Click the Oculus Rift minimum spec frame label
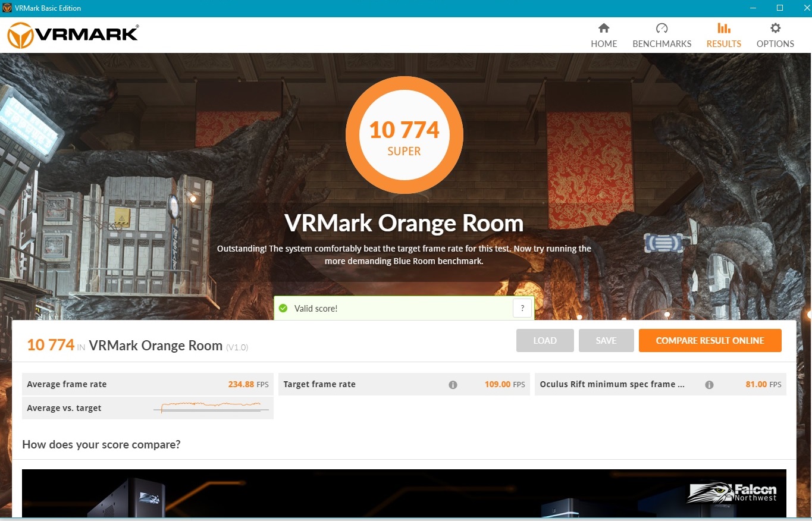Image resolution: width=812 pixels, height=521 pixels. [612, 384]
